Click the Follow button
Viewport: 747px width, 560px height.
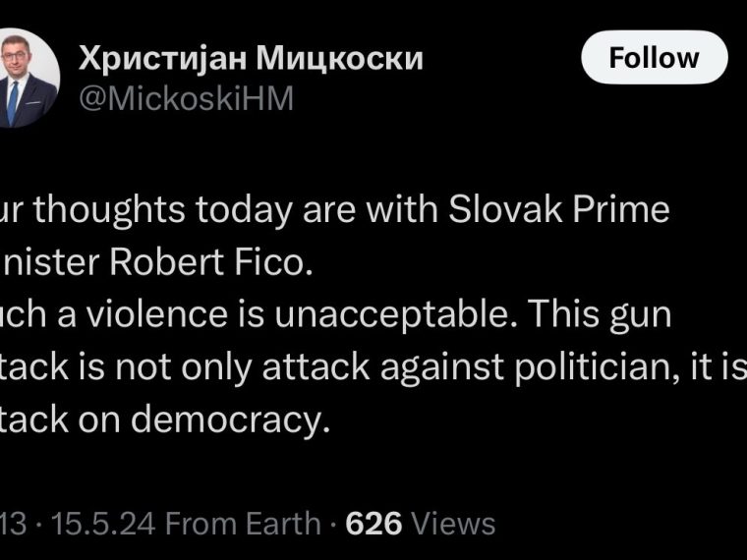pos(654,58)
